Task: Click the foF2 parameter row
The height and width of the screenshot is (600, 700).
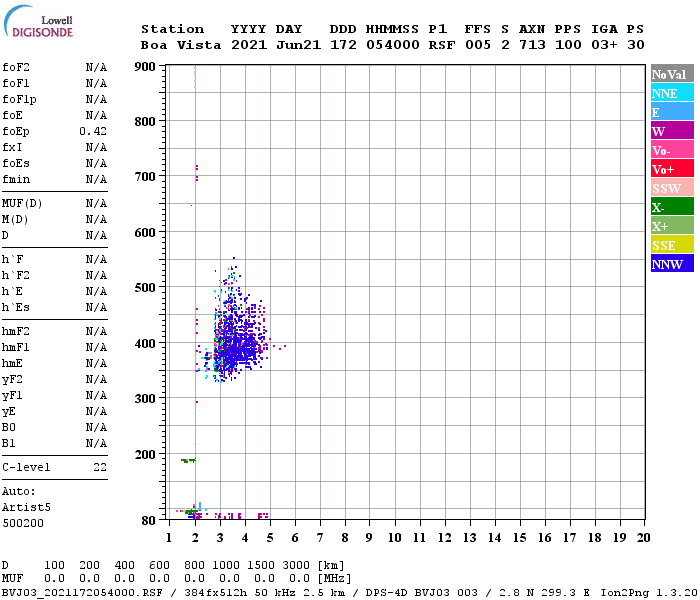Action: [54, 67]
